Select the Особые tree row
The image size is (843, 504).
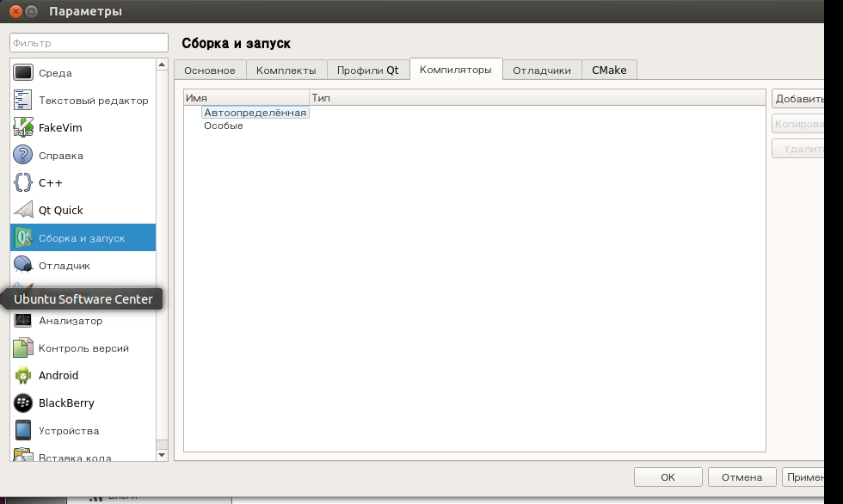223,126
